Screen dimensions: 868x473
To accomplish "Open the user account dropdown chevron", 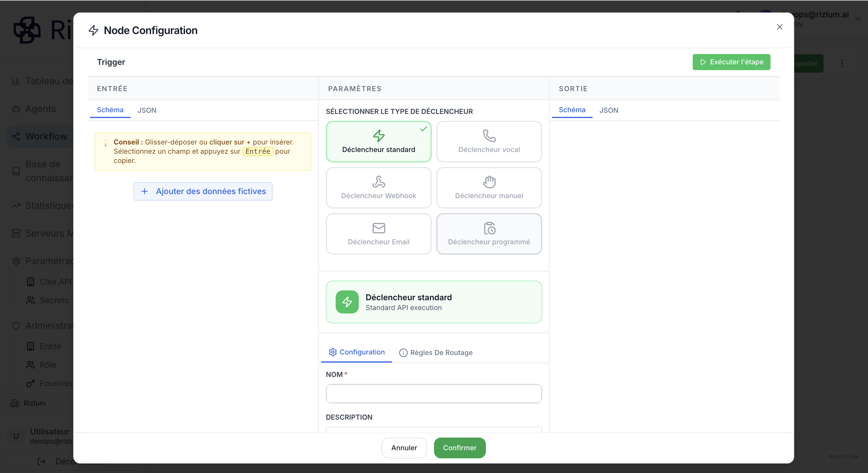I will 858,19.
